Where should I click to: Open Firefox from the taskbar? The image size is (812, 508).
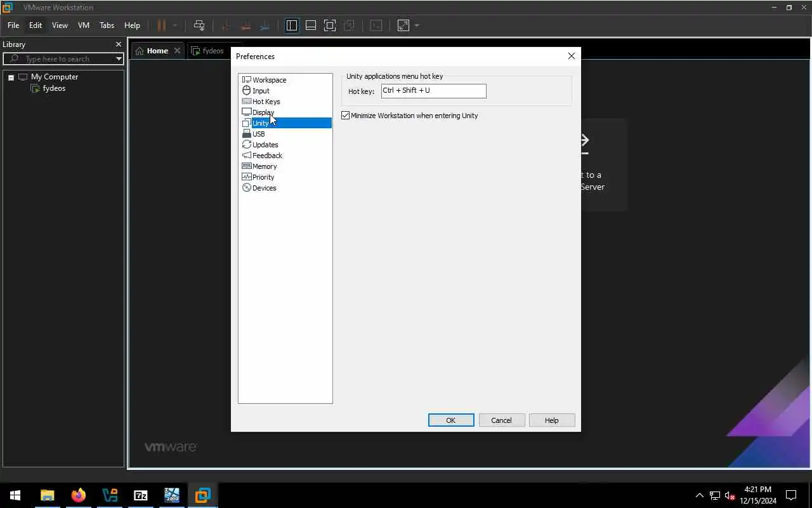pos(78,495)
